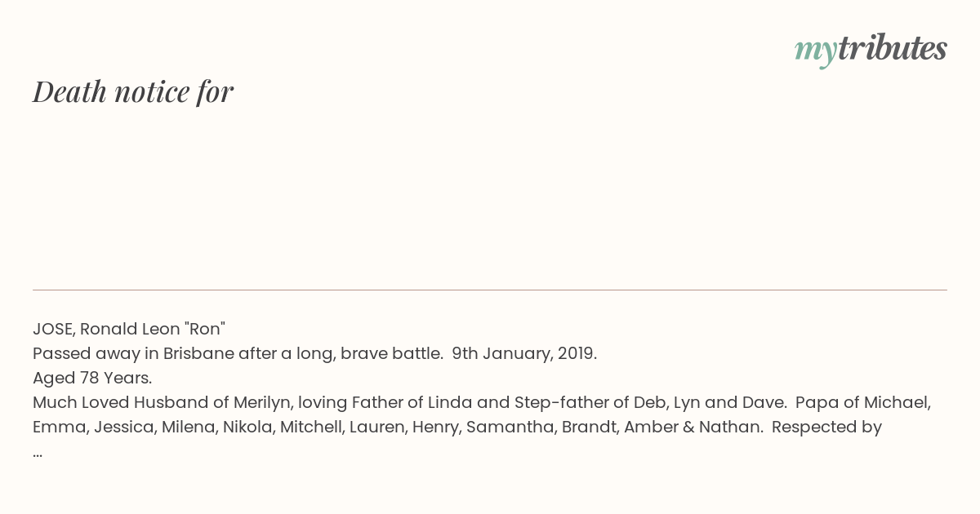980x514 pixels.
Task: Select the "Death notice for" heading
Action: tap(133, 92)
